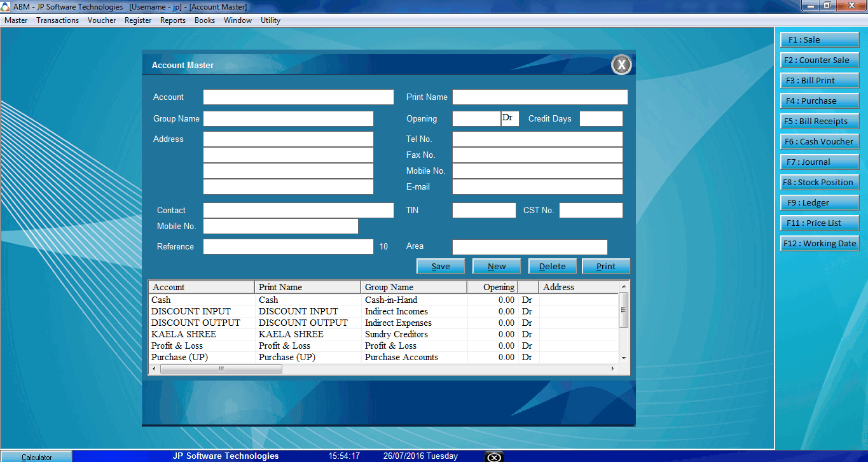
Task: Focus the Account name field
Action: click(298, 97)
